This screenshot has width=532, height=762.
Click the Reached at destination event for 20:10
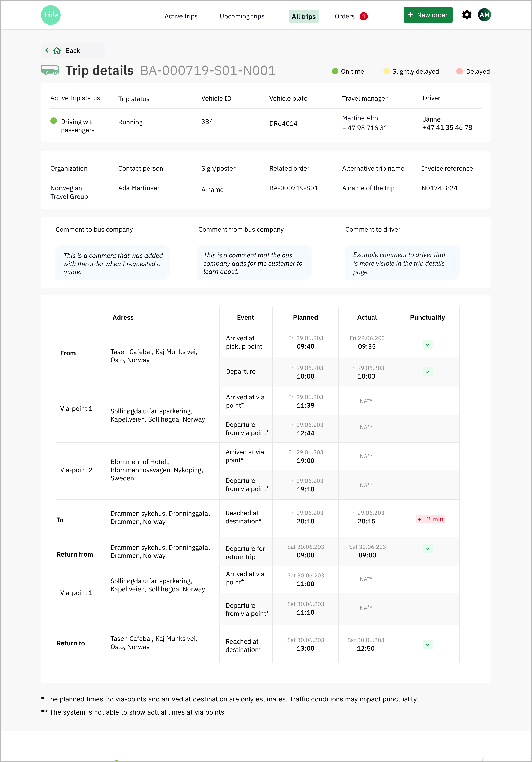click(244, 517)
